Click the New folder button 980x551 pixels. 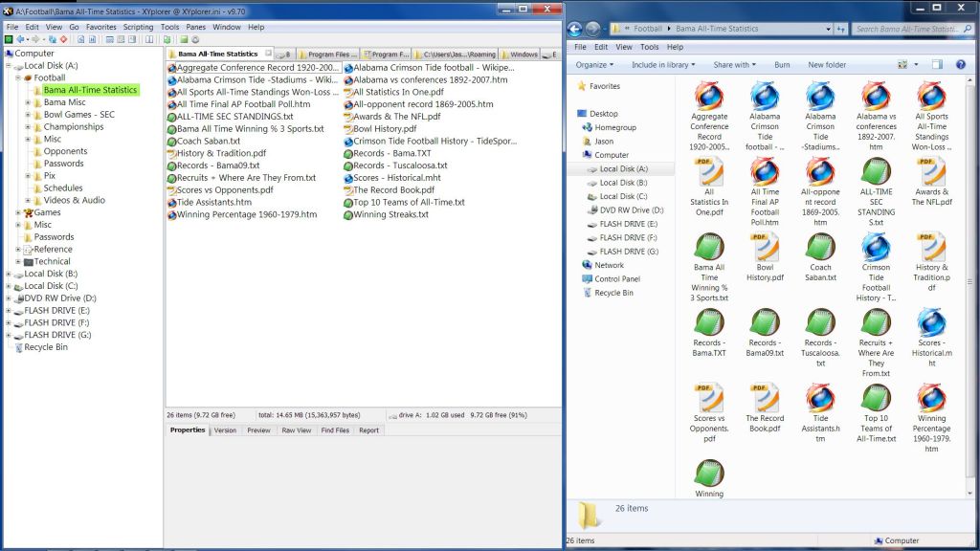(827, 65)
